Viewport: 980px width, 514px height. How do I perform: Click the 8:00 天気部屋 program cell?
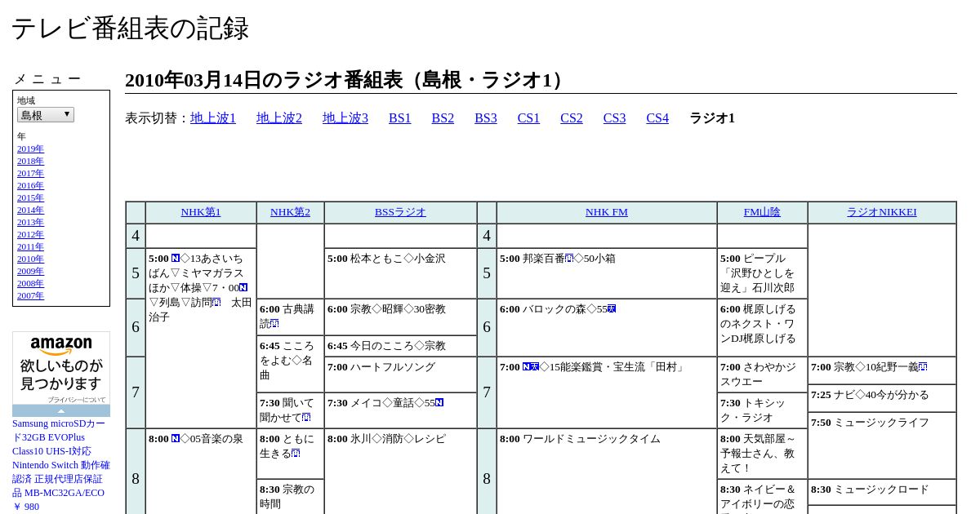(x=762, y=454)
